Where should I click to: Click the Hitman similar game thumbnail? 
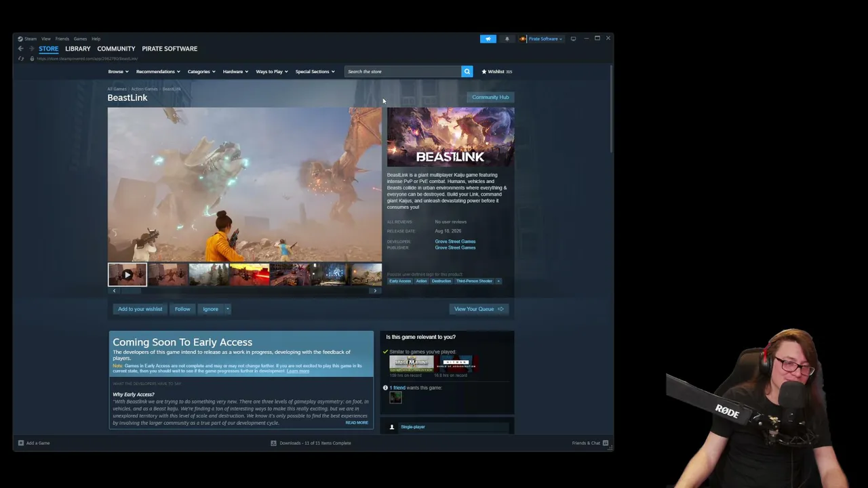click(457, 363)
